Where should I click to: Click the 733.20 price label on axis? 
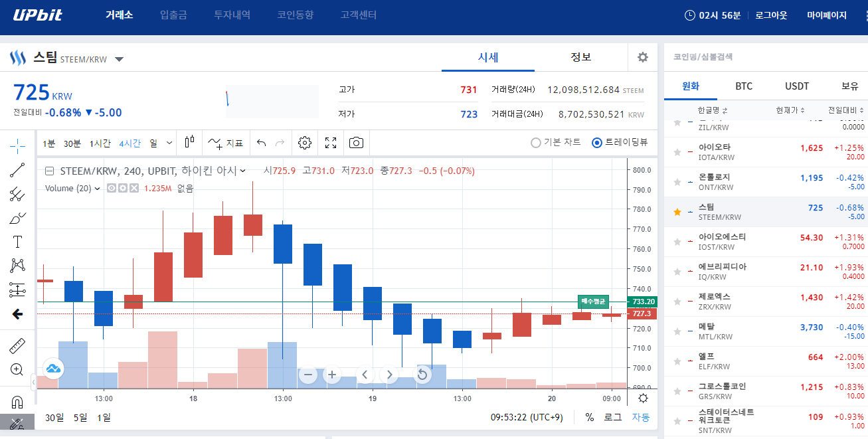pos(642,302)
